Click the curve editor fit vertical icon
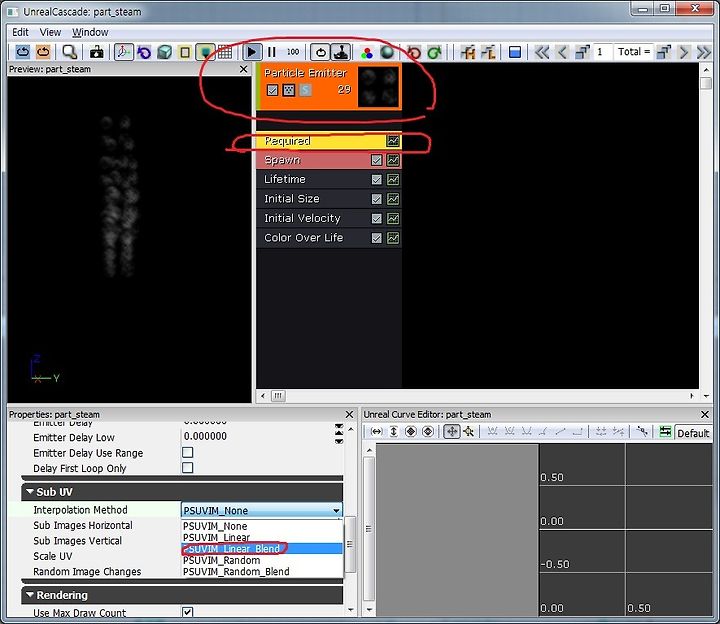The image size is (720, 624). click(x=394, y=432)
